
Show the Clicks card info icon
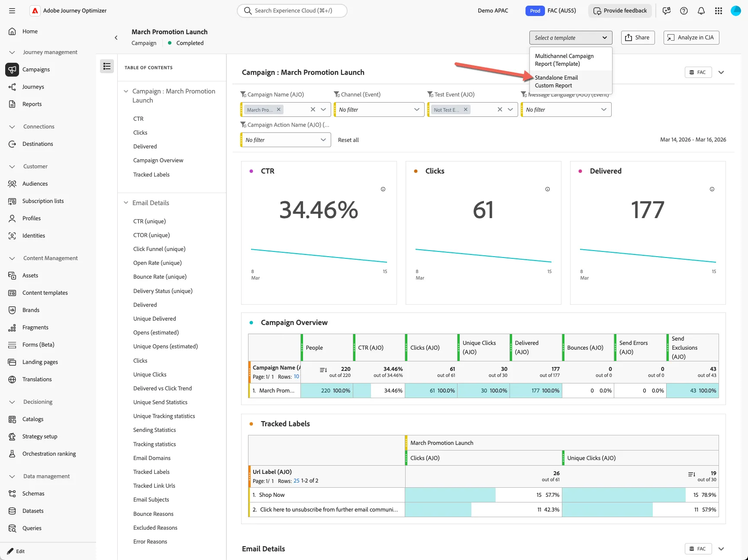(548, 189)
